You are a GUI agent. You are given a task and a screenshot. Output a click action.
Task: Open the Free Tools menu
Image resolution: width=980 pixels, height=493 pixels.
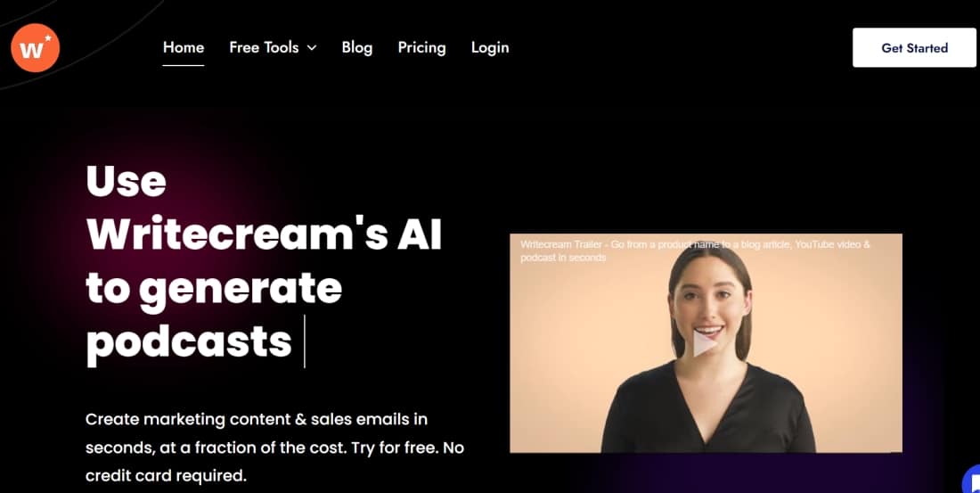273,47
